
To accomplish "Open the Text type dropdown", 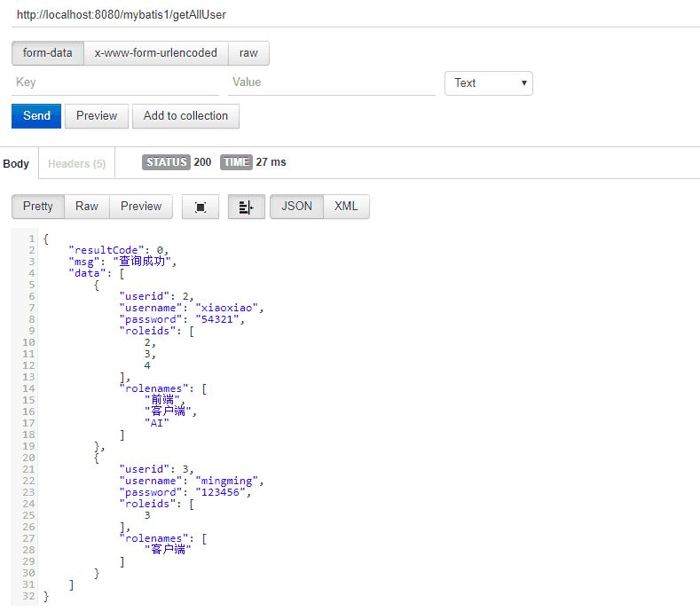I will pos(488,83).
